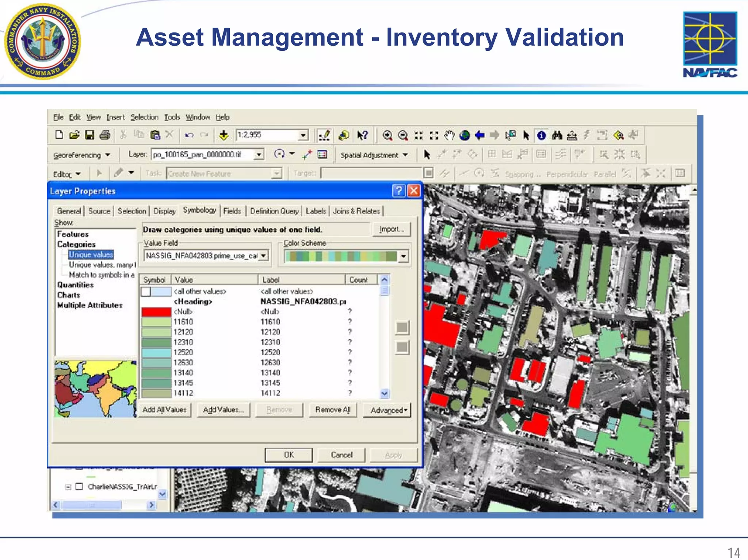Screen dimensions: 748x560
Task: Click the What's This help icon
Action: [363, 135]
